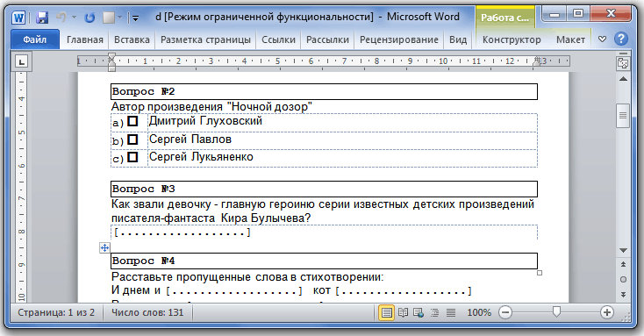Check the box for Сергей Павлов

(132, 139)
